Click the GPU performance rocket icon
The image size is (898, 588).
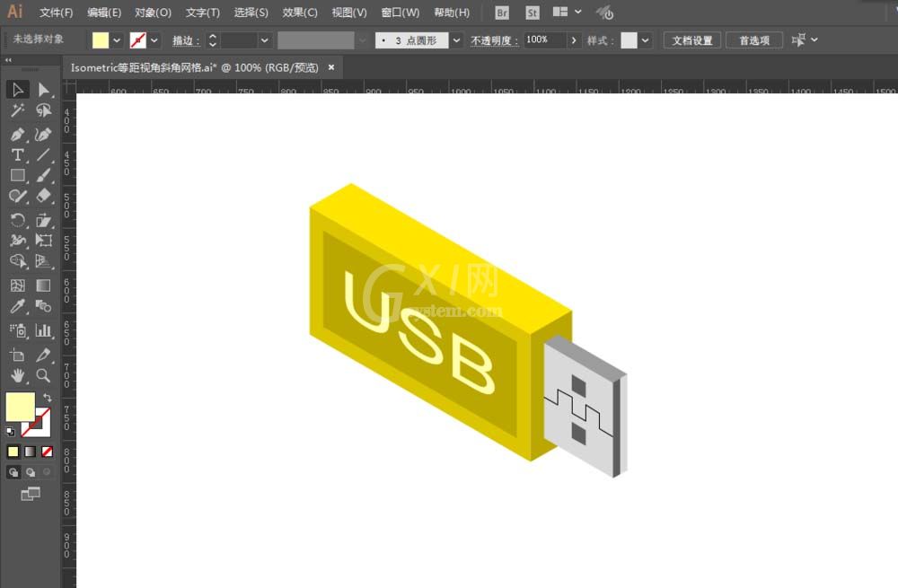click(604, 13)
